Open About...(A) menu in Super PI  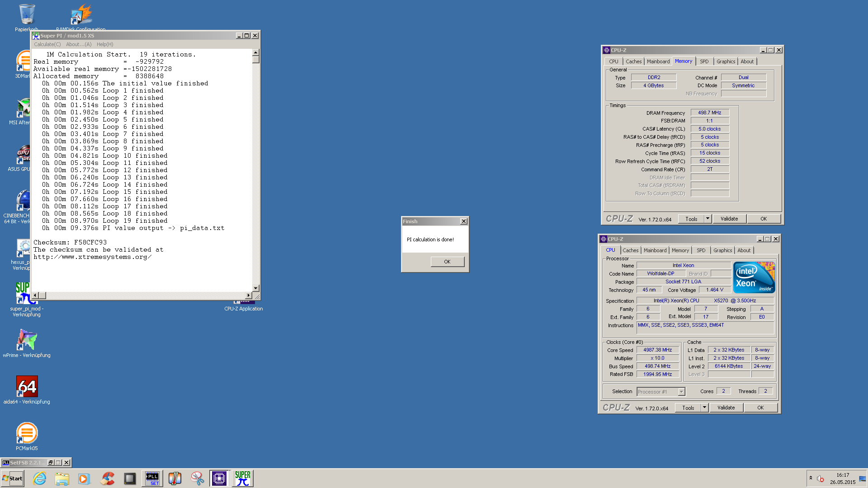(x=79, y=44)
